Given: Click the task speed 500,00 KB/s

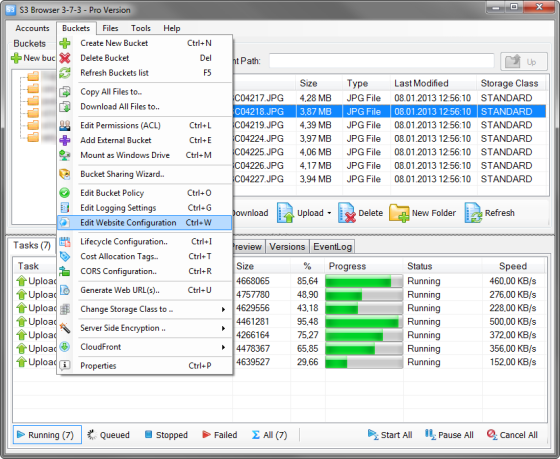Looking at the screenshot, I should (x=513, y=321).
